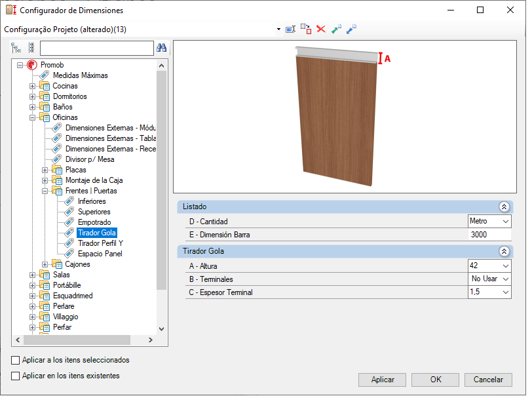Click the folder icon beside Baños
Image resolution: width=532 pixels, height=396 pixels.
click(45, 107)
